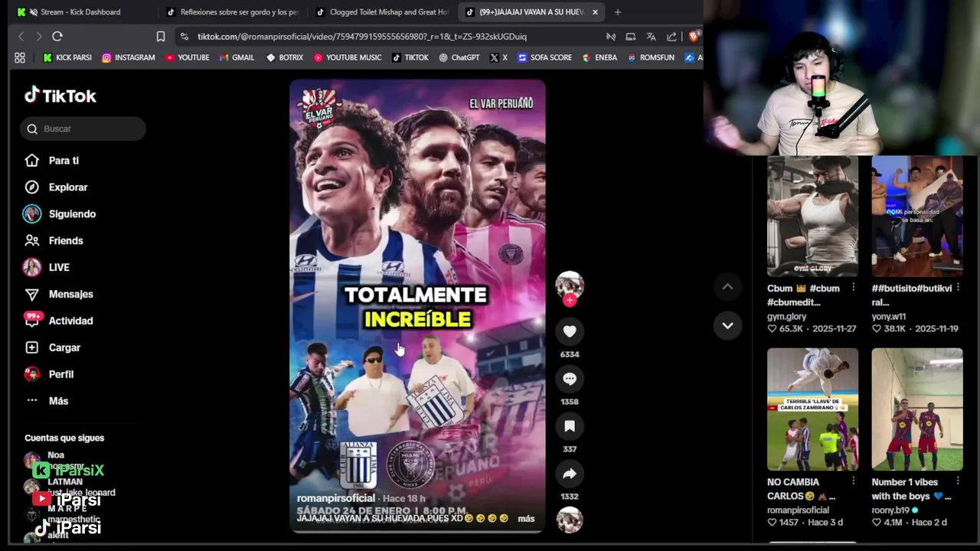Open ENEBA bookmark
980x551 pixels.
click(599, 57)
